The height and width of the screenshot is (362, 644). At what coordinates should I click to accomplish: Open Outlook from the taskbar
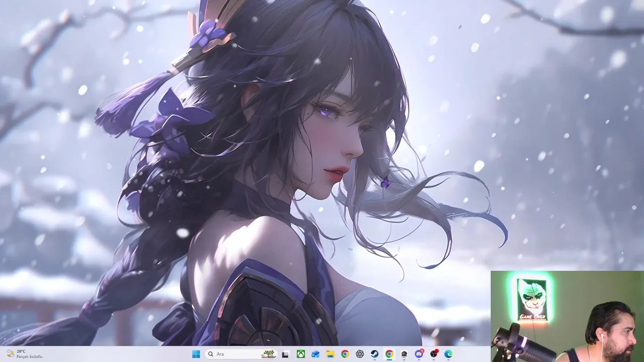[x=315, y=354]
